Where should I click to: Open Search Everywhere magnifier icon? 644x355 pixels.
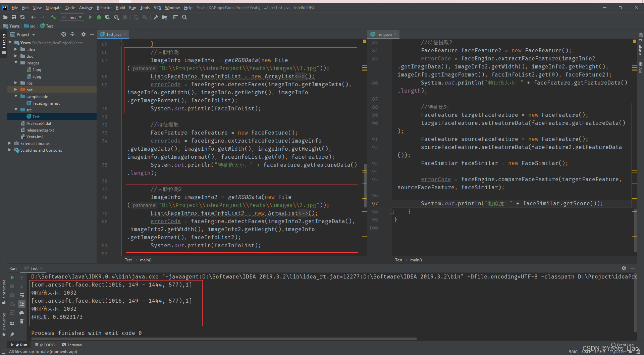coord(184,17)
